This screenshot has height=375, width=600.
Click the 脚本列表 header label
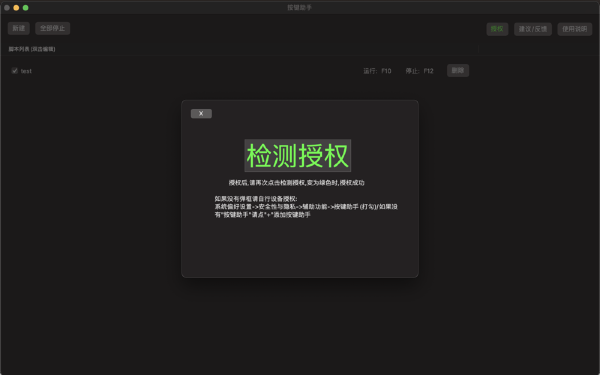click(x=32, y=49)
